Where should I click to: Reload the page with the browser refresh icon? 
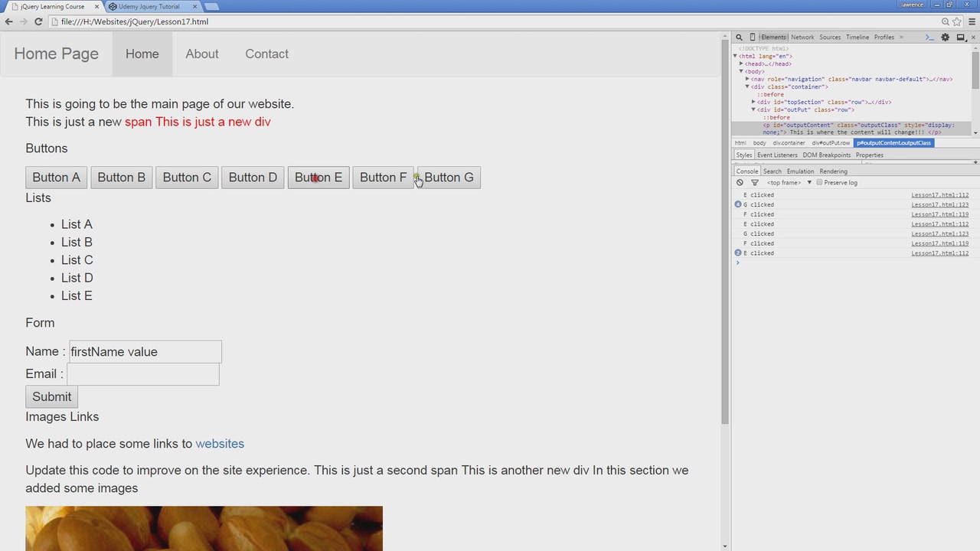coord(38,21)
